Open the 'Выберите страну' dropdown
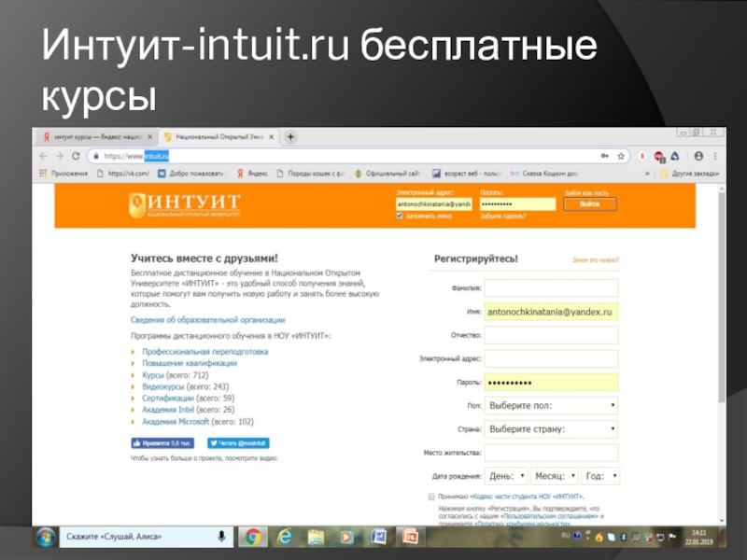The width and height of the screenshot is (747, 560). point(551,429)
